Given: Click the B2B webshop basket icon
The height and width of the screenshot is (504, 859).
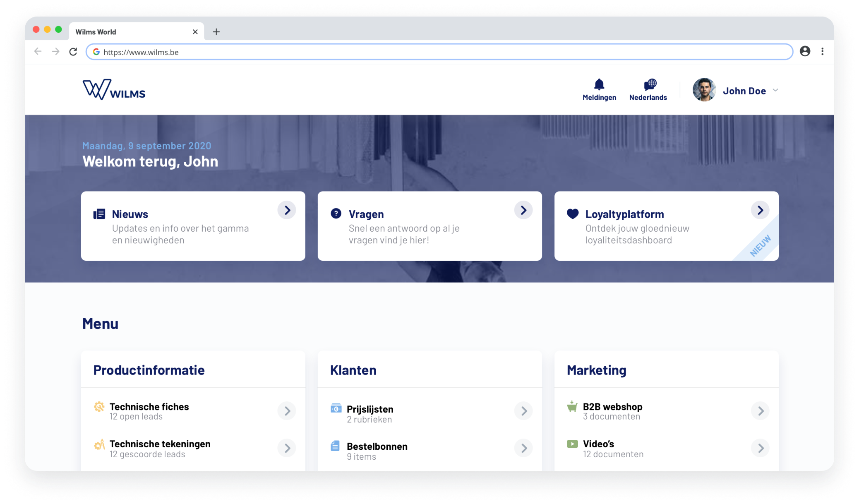Looking at the screenshot, I should (572, 406).
